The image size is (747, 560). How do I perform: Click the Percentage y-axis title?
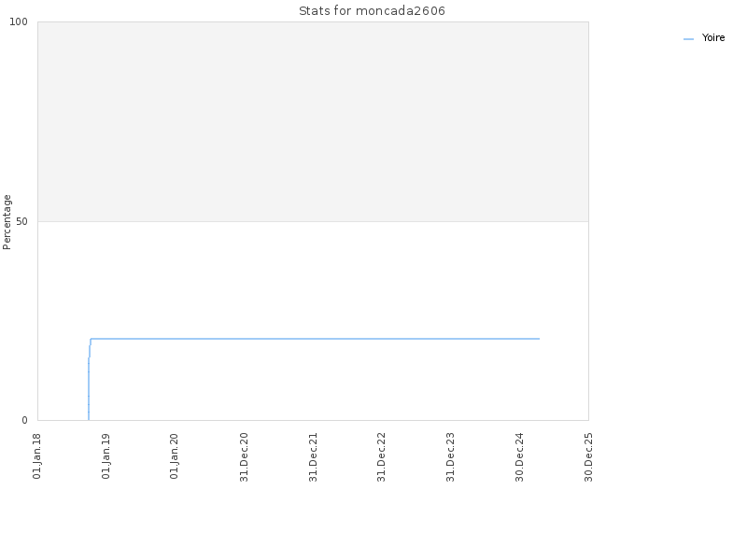point(7,222)
